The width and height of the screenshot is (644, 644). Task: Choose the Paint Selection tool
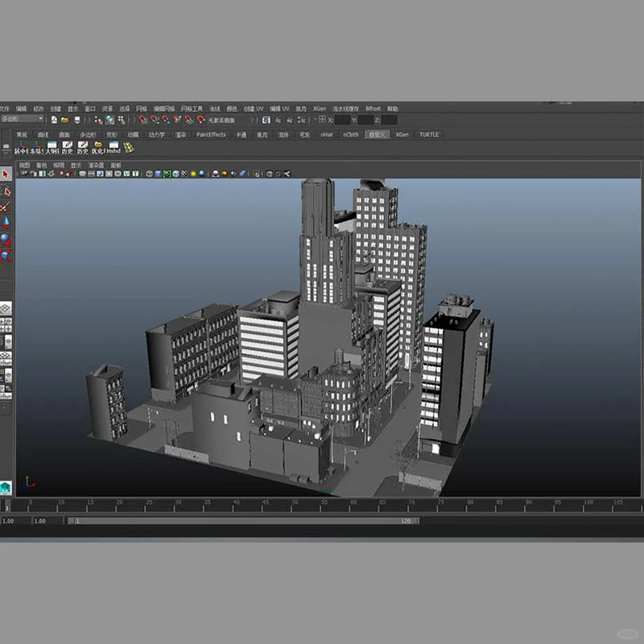[6, 207]
